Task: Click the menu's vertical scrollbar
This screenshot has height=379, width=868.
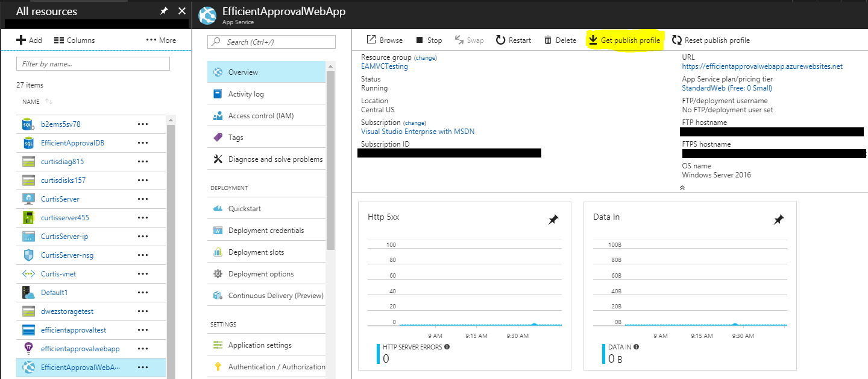Action: (330, 160)
